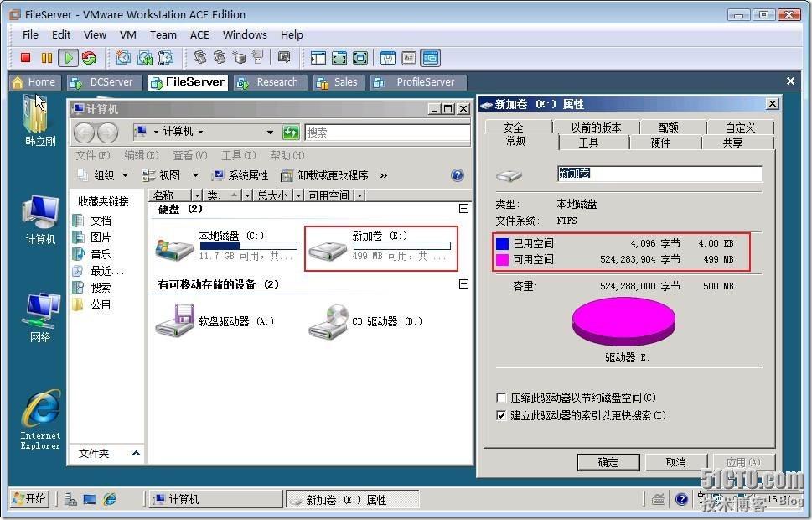Select the 本地磁盘 (C:) drive

(225, 247)
